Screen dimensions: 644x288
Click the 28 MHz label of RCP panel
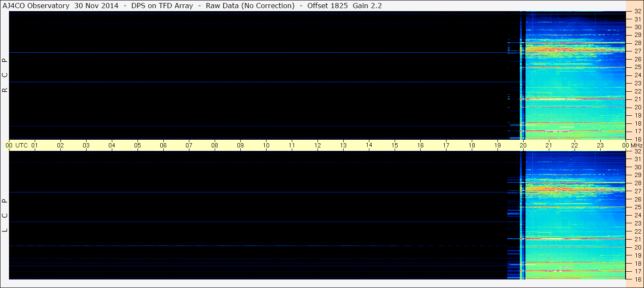tap(638, 43)
